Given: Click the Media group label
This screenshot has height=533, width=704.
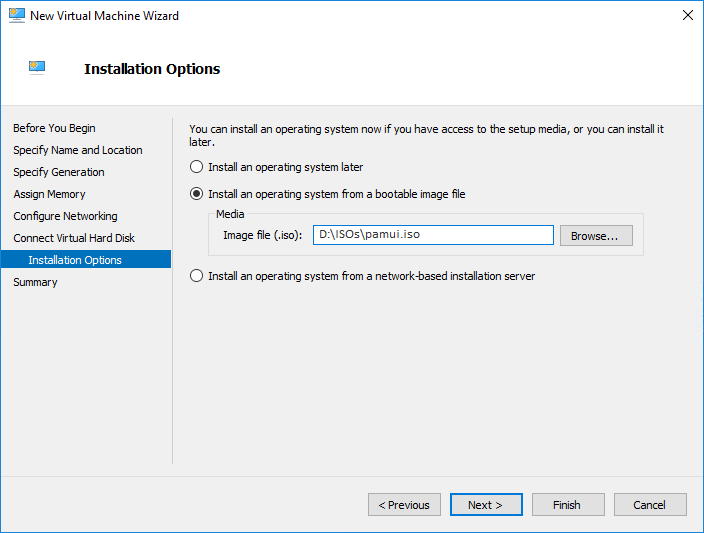Looking at the screenshot, I should point(230,214).
